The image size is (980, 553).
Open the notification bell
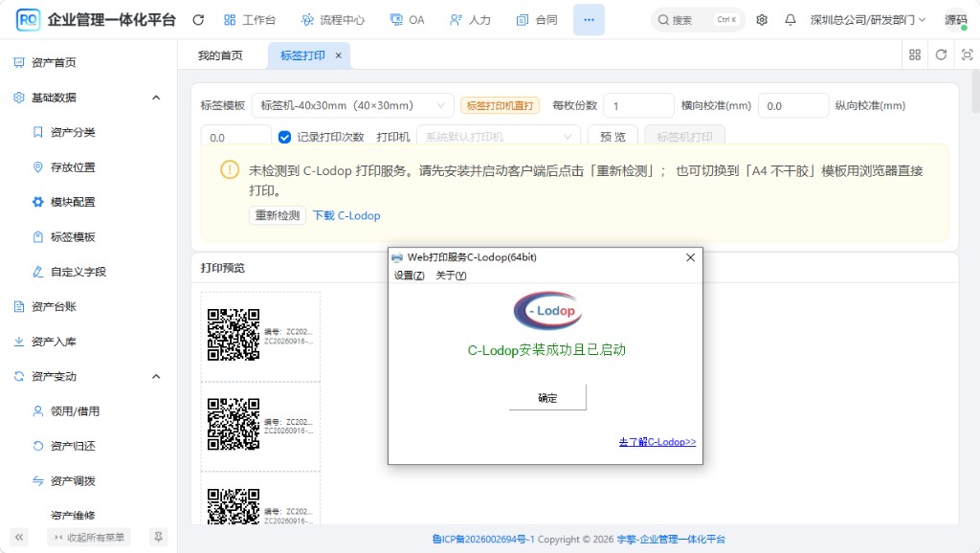point(790,20)
